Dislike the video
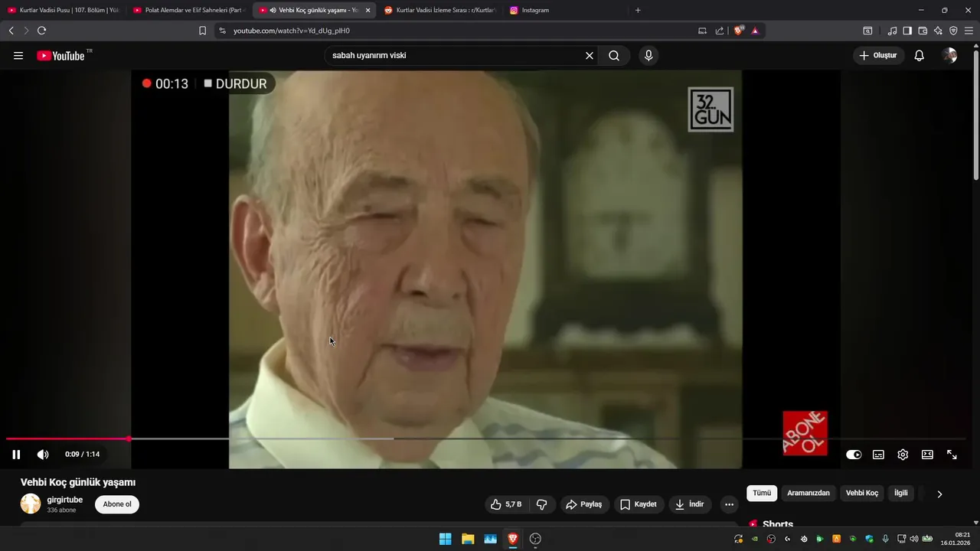This screenshot has height=551, width=980. coord(542,504)
